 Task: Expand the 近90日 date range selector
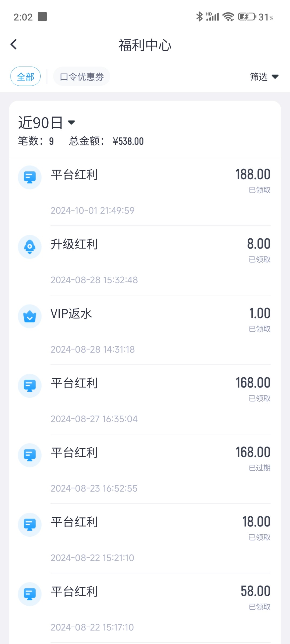(x=46, y=123)
